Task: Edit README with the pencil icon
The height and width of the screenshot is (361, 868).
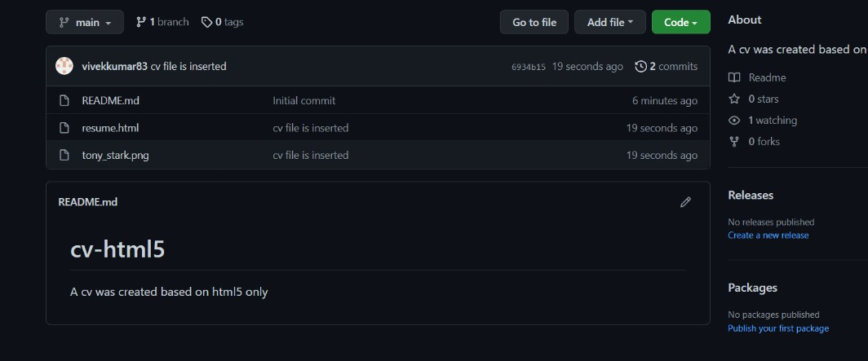Action: [685, 202]
